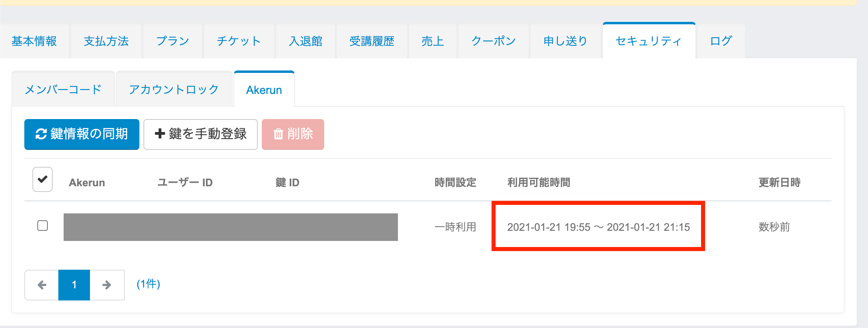Go to next page with right arrow
The height and width of the screenshot is (328, 868).
tap(107, 285)
